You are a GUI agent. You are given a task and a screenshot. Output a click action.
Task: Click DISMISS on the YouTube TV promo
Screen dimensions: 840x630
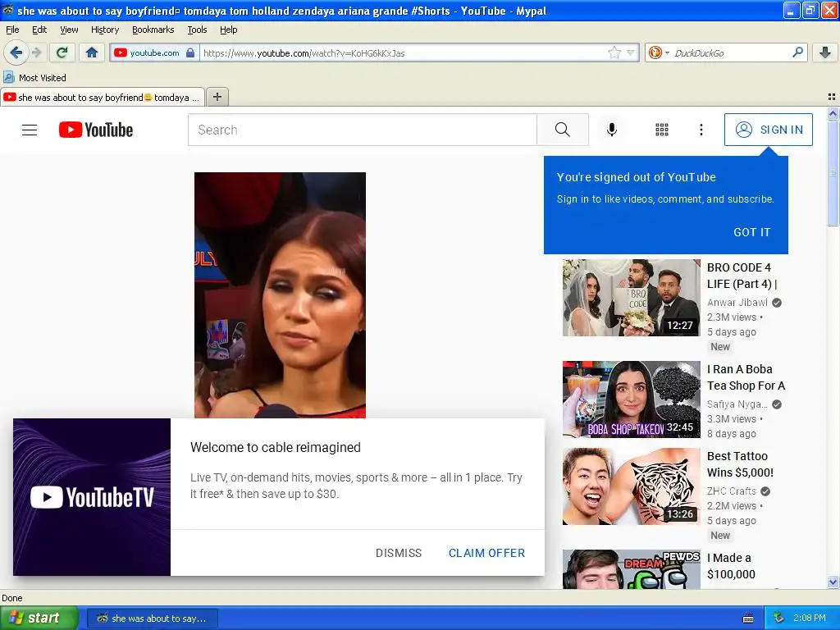(399, 553)
